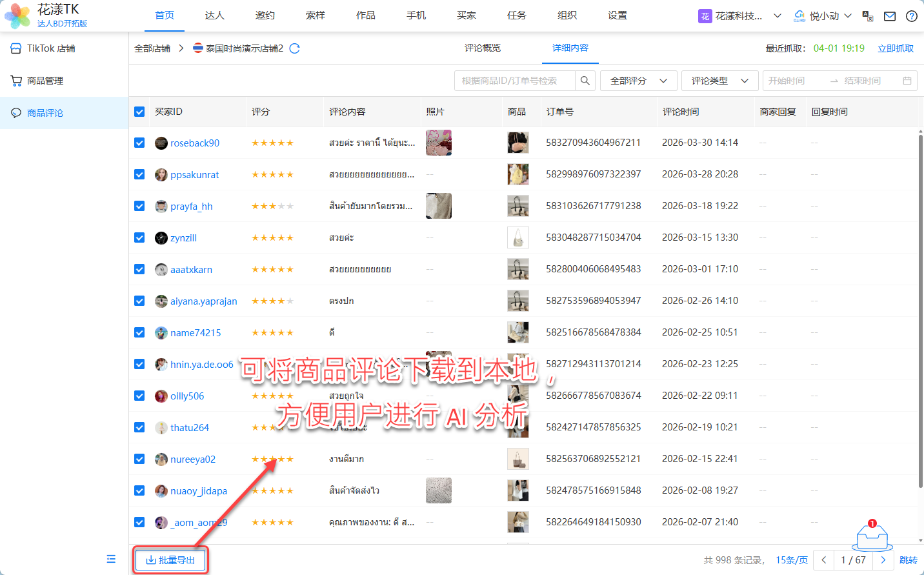
Task: Open the 达人 top menu
Action: tap(214, 15)
